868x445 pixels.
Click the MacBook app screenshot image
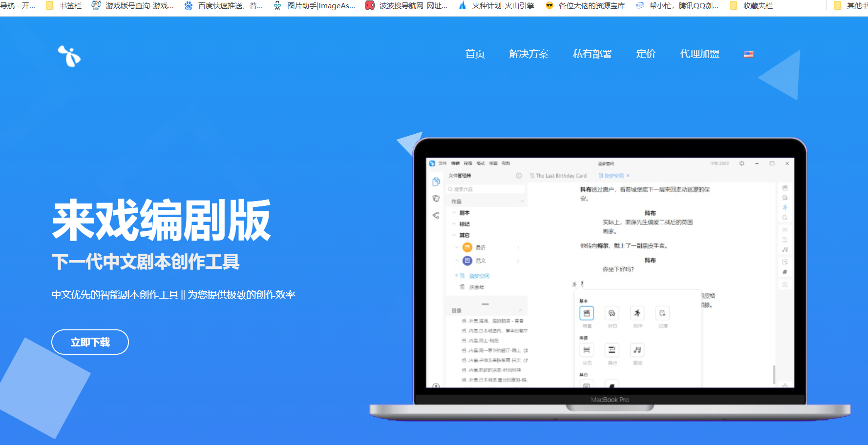610,273
